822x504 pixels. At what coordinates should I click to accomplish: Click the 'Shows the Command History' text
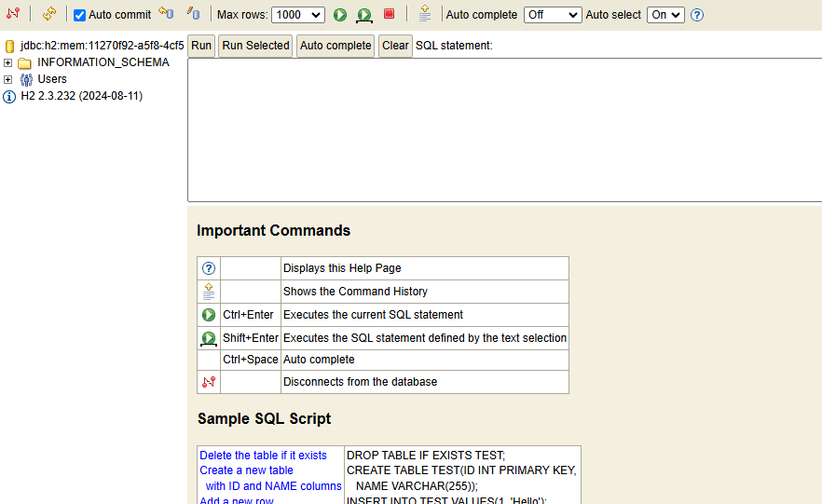(x=355, y=292)
